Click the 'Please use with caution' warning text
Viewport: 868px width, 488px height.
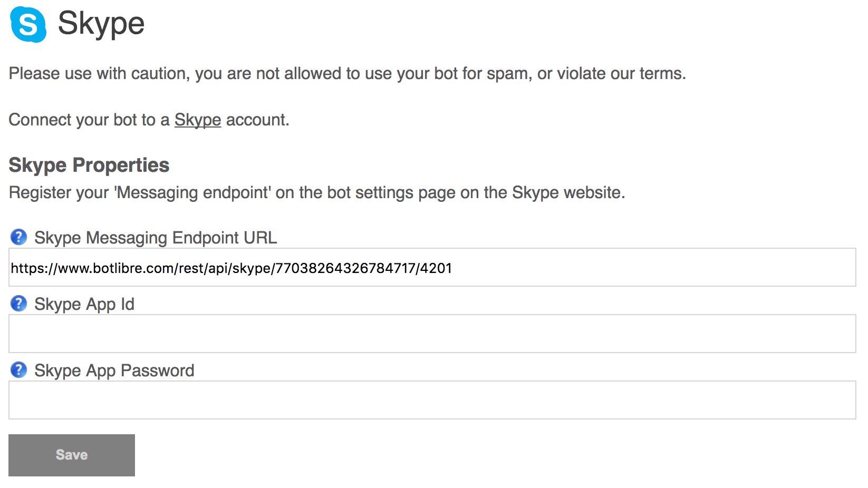(x=348, y=73)
